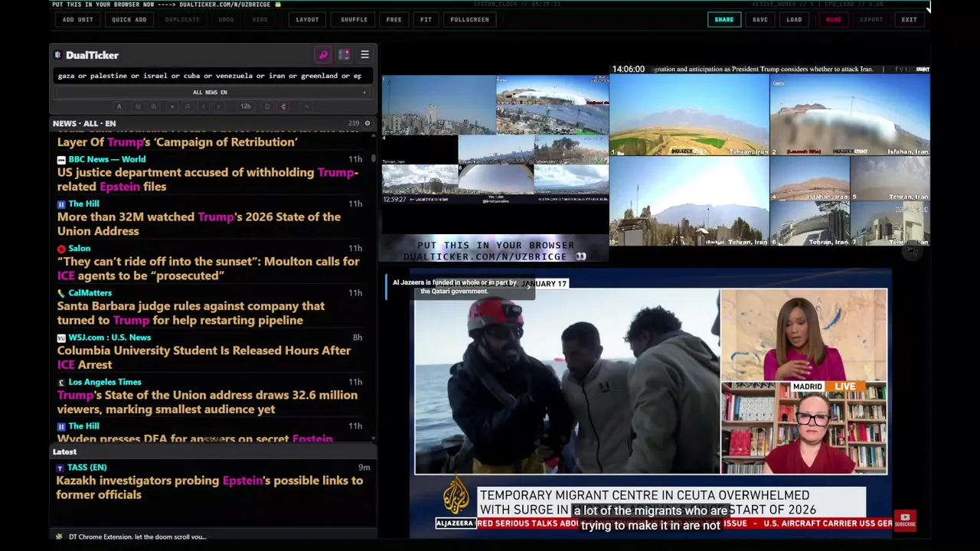Open Salon headline about Moulton and ICE agents

point(208,269)
